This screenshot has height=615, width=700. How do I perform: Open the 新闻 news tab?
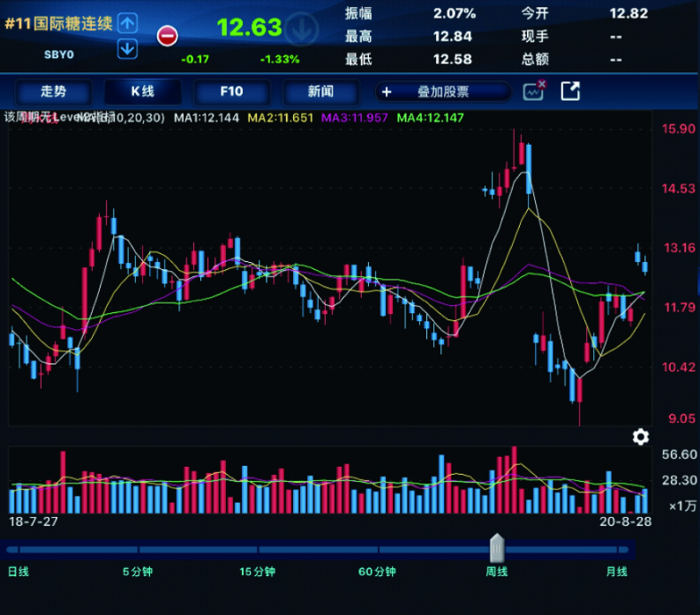[320, 92]
